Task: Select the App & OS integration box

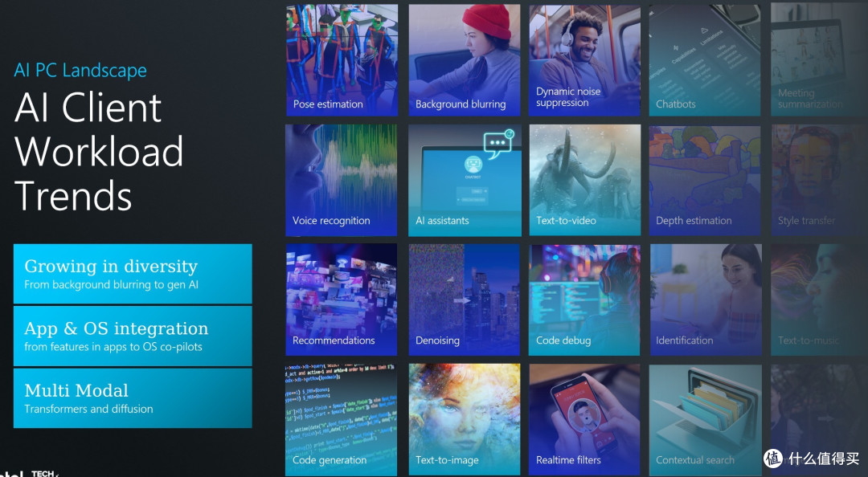Action: click(133, 336)
